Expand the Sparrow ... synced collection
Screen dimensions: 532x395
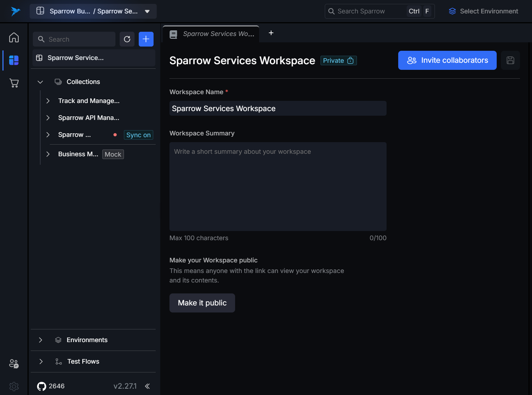point(48,135)
